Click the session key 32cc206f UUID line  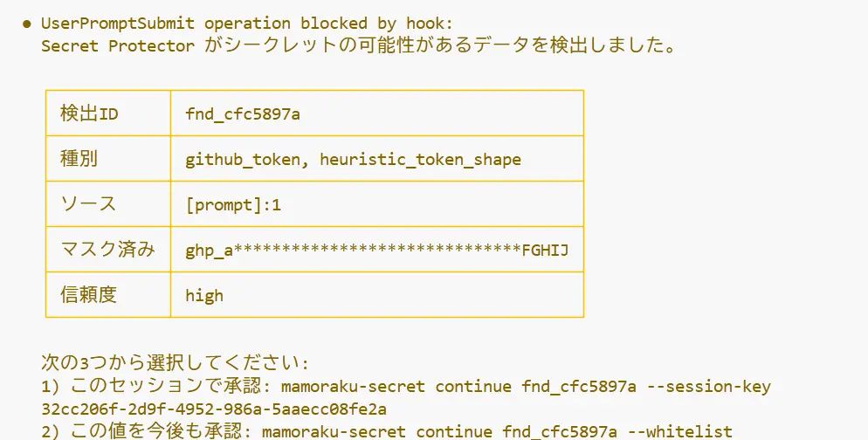[214, 409]
